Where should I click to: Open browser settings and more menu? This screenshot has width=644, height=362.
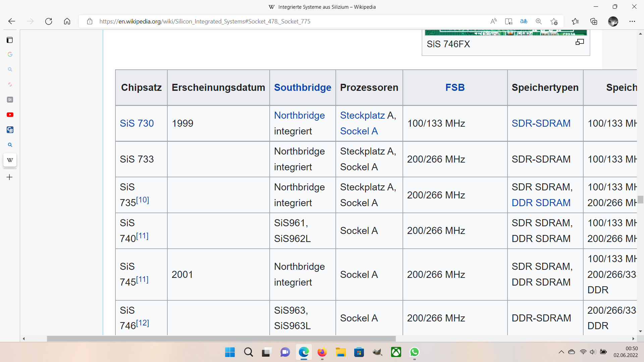coord(632,21)
